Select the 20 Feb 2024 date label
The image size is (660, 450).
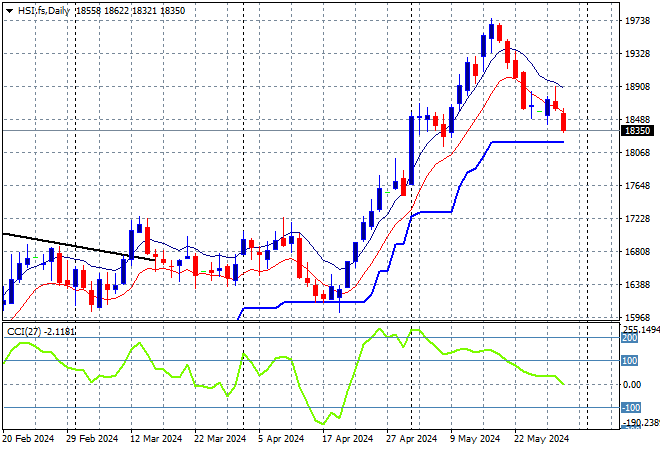tap(30, 438)
